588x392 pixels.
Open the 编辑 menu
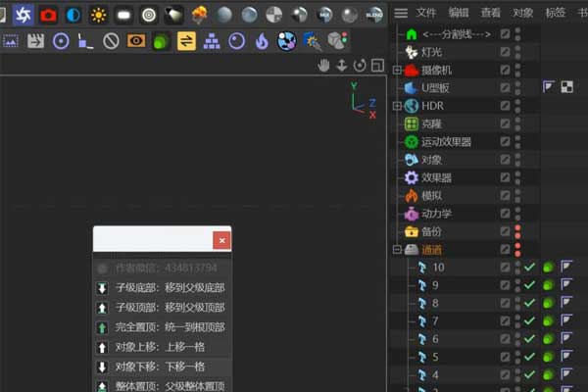click(459, 13)
